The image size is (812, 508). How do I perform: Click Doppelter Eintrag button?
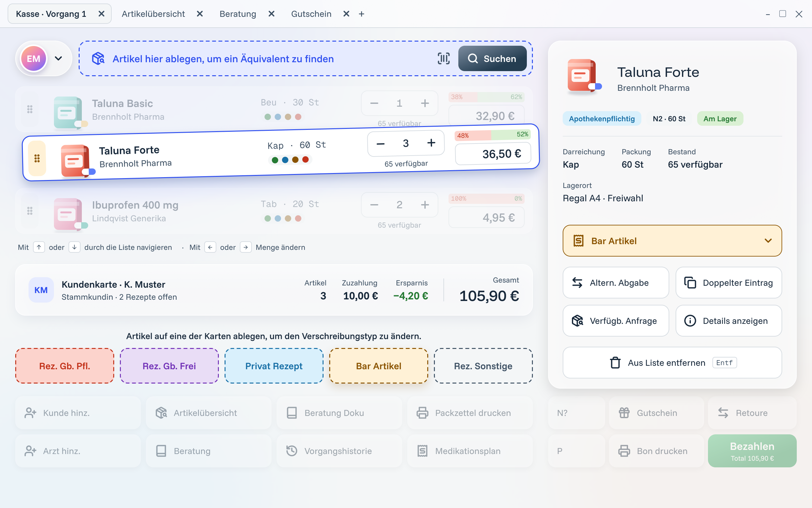point(729,283)
